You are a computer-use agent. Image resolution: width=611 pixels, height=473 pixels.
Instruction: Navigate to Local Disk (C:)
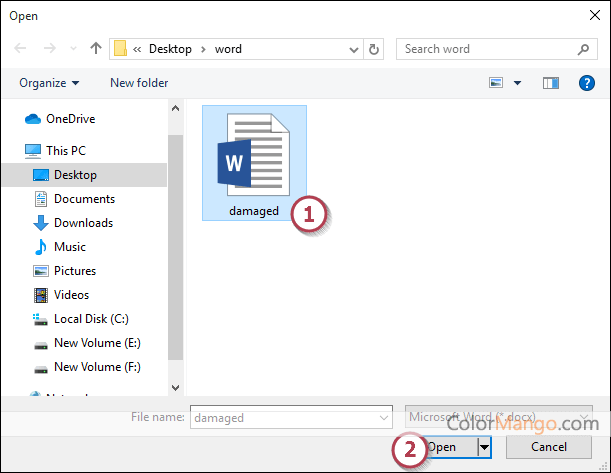91,319
